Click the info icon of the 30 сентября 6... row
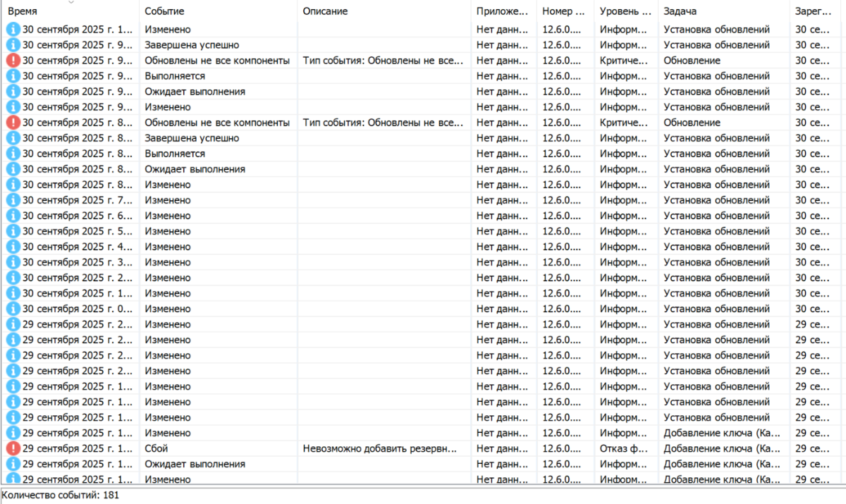This screenshot has height=504, width=846. point(13,216)
